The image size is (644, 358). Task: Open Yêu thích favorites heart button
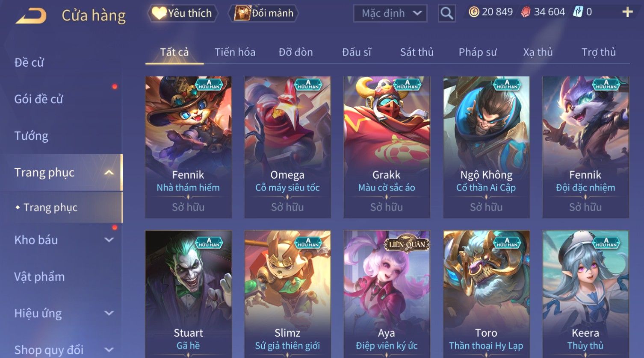point(183,13)
